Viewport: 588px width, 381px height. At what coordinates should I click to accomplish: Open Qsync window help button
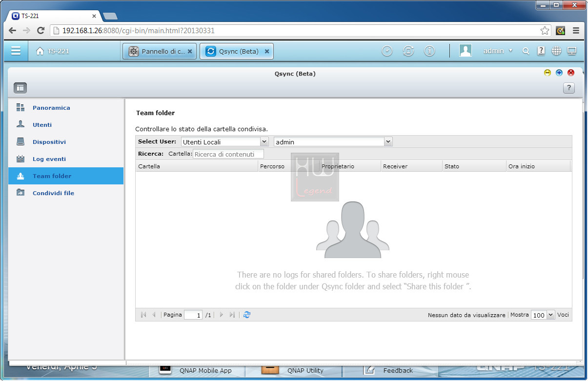[568, 88]
